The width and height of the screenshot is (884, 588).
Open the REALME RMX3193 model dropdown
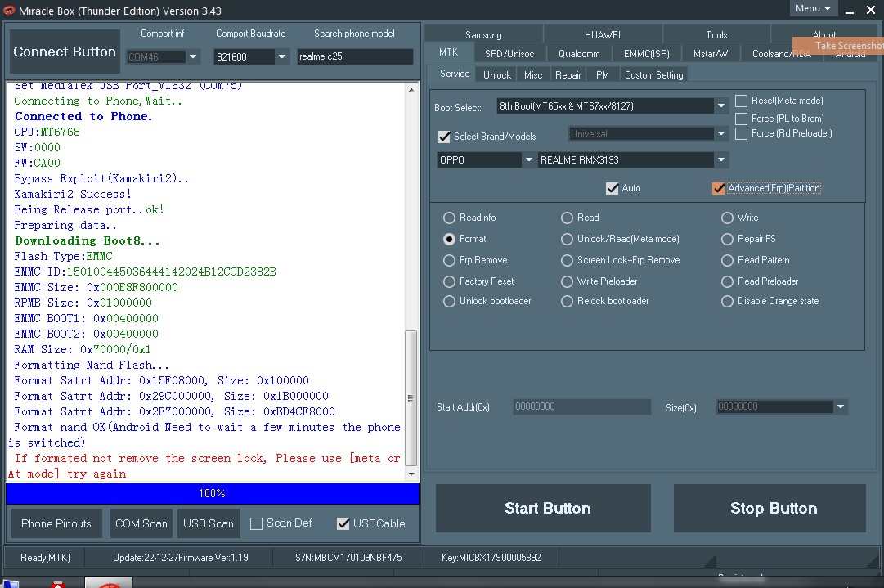click(721, 160)
